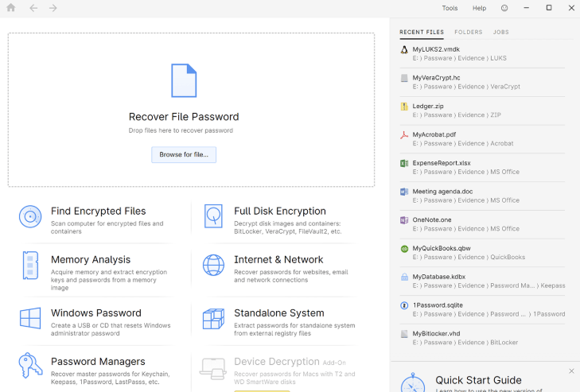580x392 pixels.
Task: Open Password Managers keys icon
Action: pyautogui.click(x=30, y=366)
